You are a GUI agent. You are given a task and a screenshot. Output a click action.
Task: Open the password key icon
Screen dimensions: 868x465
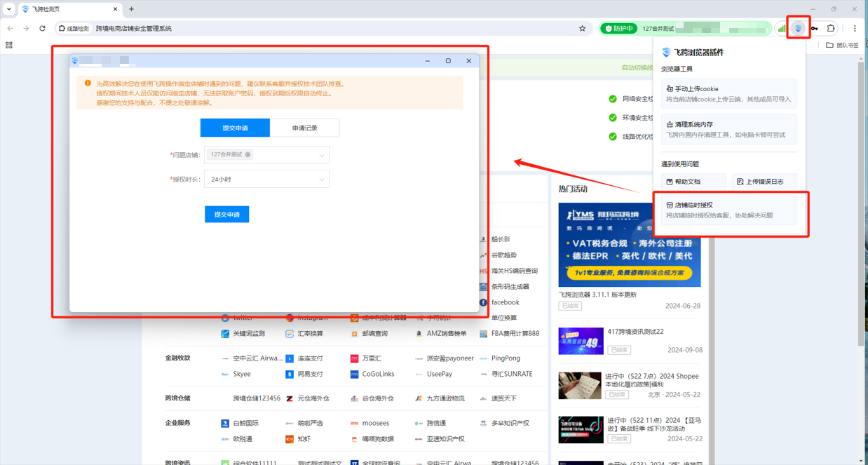814,29
